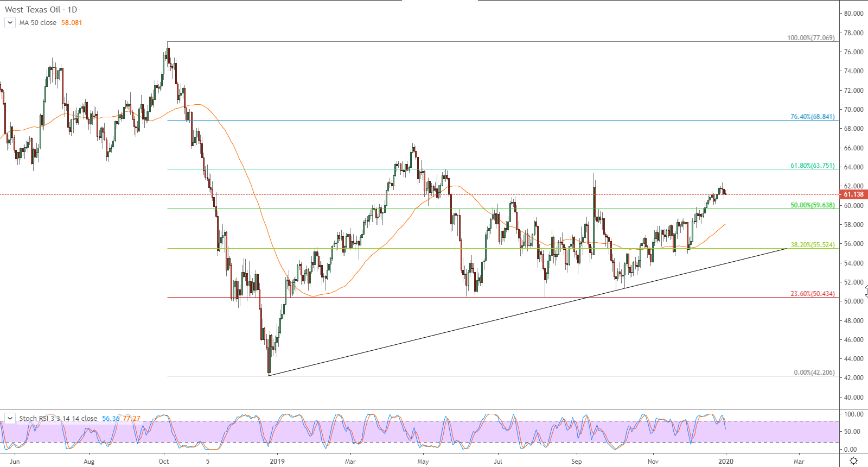Click the 100.00 Stoch RSI scale label
Viewport: 868px width, 467px height.
coord(853,414)
